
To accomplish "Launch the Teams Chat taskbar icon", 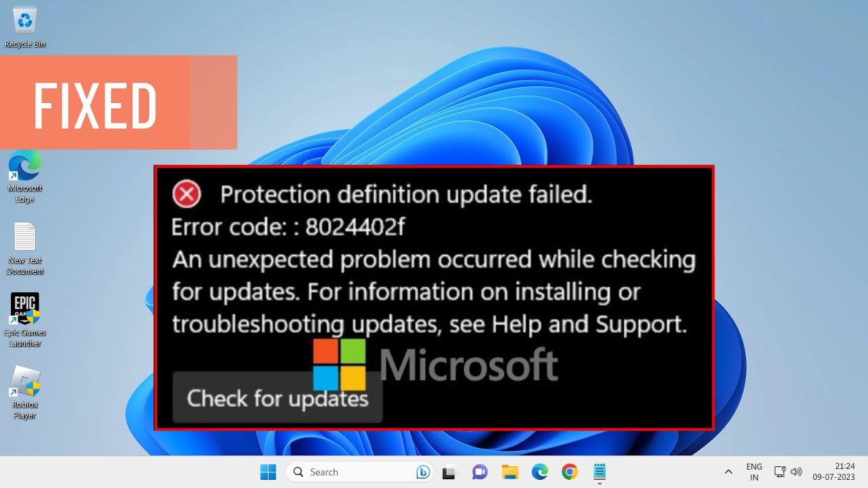I will click(479, 472).
